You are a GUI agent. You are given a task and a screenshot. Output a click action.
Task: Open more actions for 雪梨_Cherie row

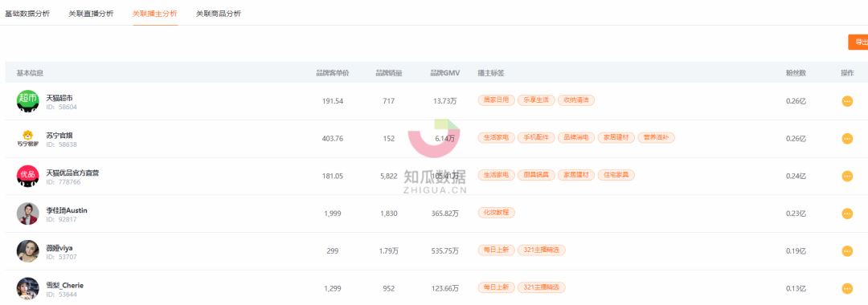847,288
